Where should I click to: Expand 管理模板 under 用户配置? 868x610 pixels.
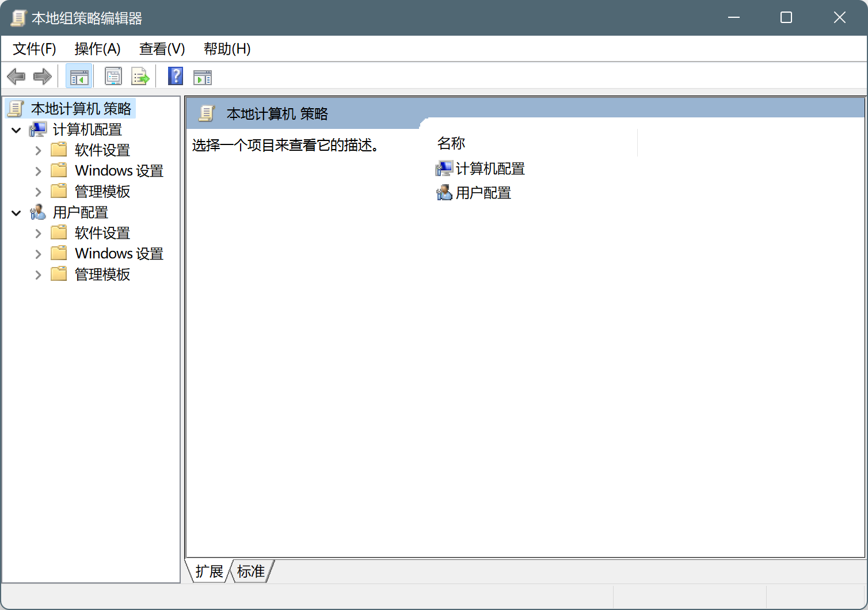(38, 275)
